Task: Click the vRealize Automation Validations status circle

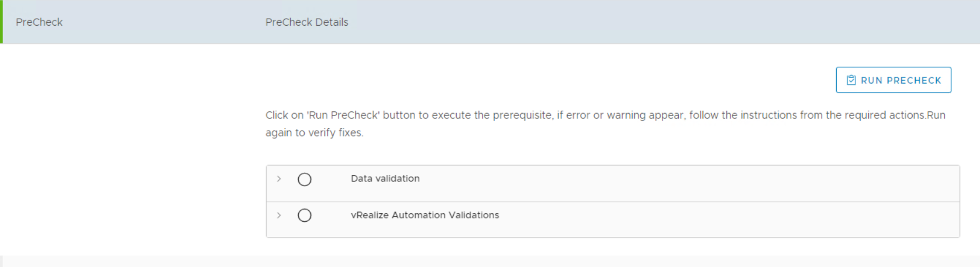Action: click(305, 215)
